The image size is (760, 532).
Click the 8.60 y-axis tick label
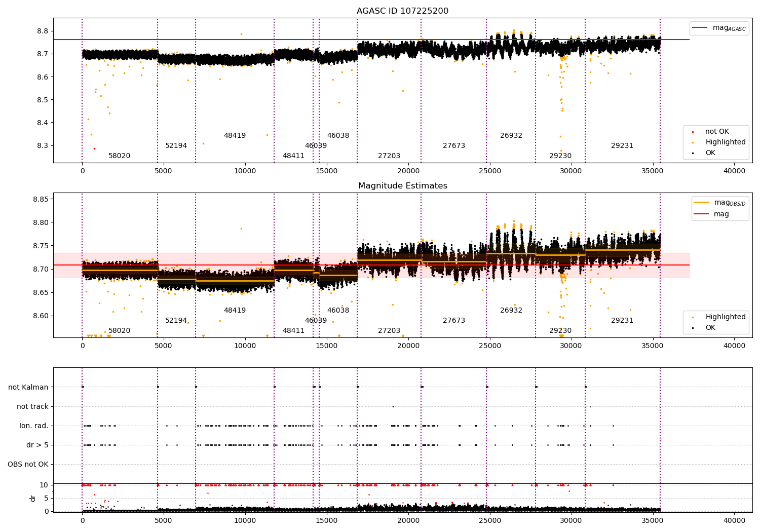tap(41, 316)
